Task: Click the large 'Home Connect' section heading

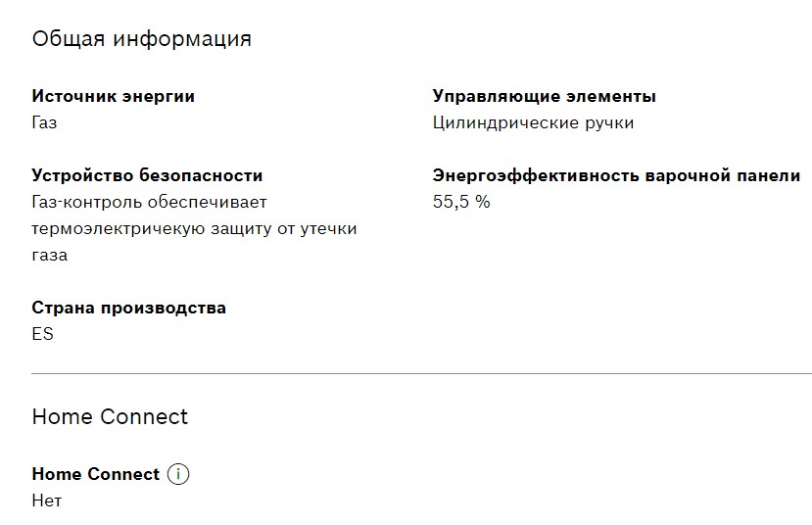Action: [x=110, y=416]
